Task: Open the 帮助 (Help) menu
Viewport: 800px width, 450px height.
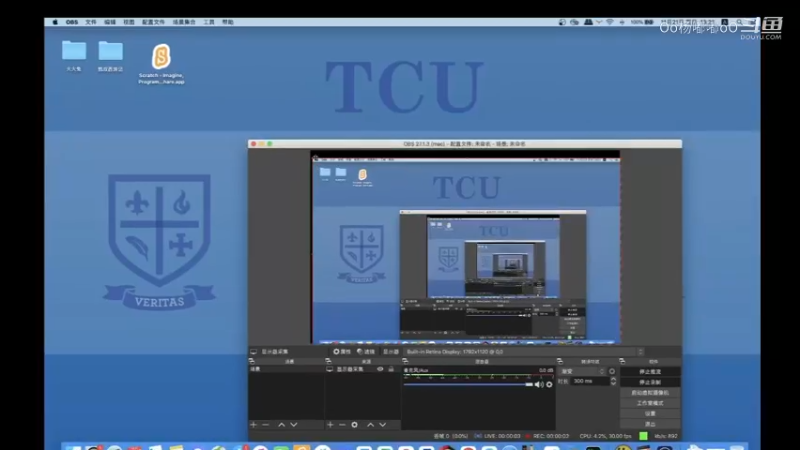Action: [228, 22]
